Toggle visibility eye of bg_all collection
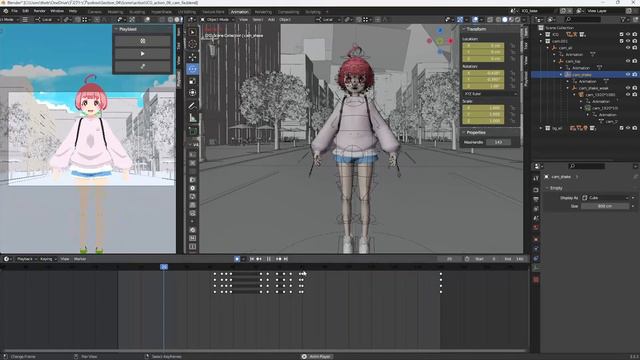The image size is (640, 360). point(628,128)
